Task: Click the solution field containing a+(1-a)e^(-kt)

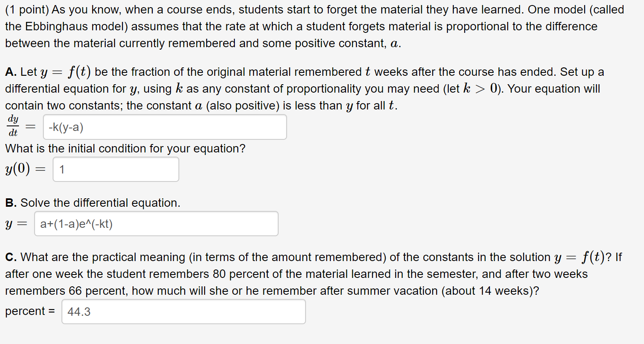Action: (156, 224)
